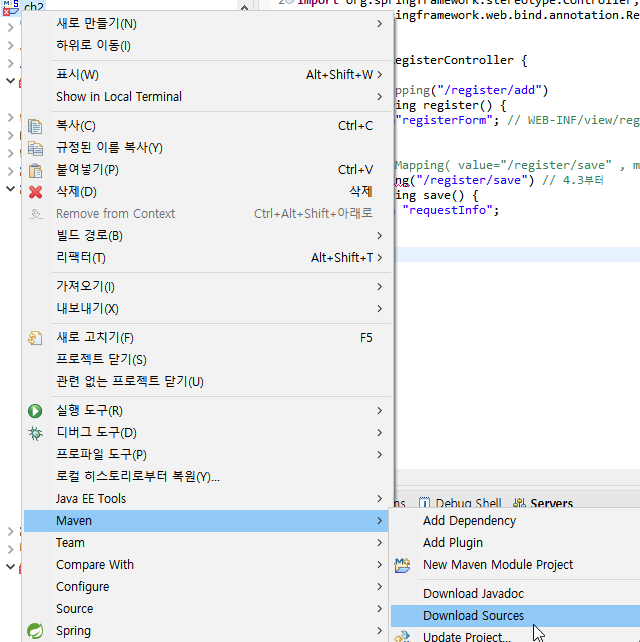Select the ch2 project in explorer

pos(34,7)
